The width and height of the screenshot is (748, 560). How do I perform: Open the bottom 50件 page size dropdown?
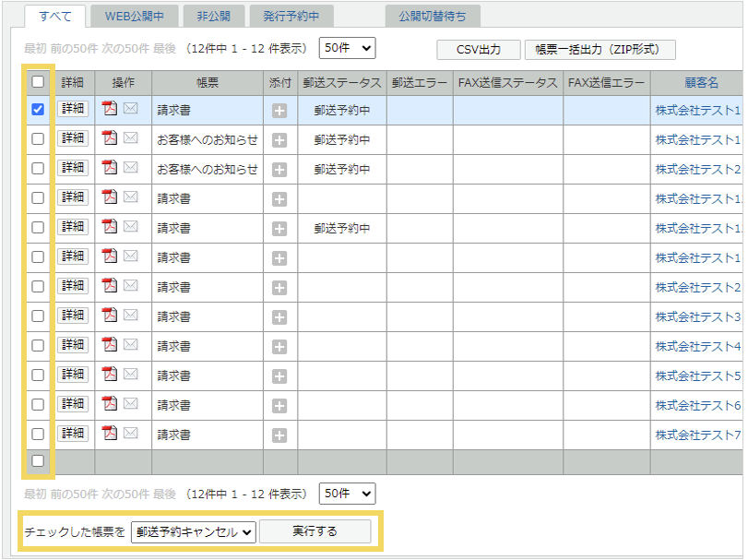[x=347, y=494]
